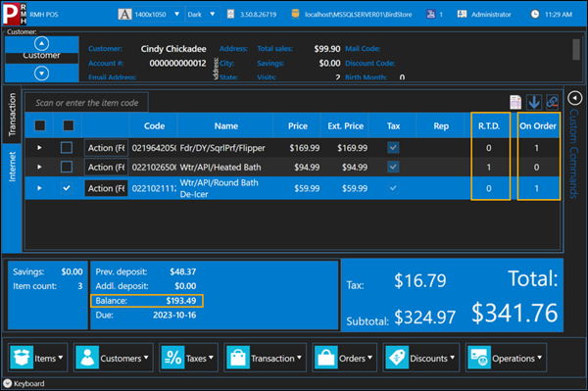Viewport: 588px width, 391px height.
Task: Click the customer name Cindy Chickadee
Action: [173, 49]
